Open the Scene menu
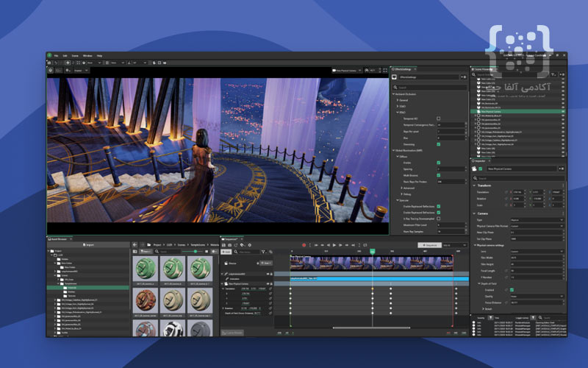This screenshot has height=368, width=588. coord(75,56)
